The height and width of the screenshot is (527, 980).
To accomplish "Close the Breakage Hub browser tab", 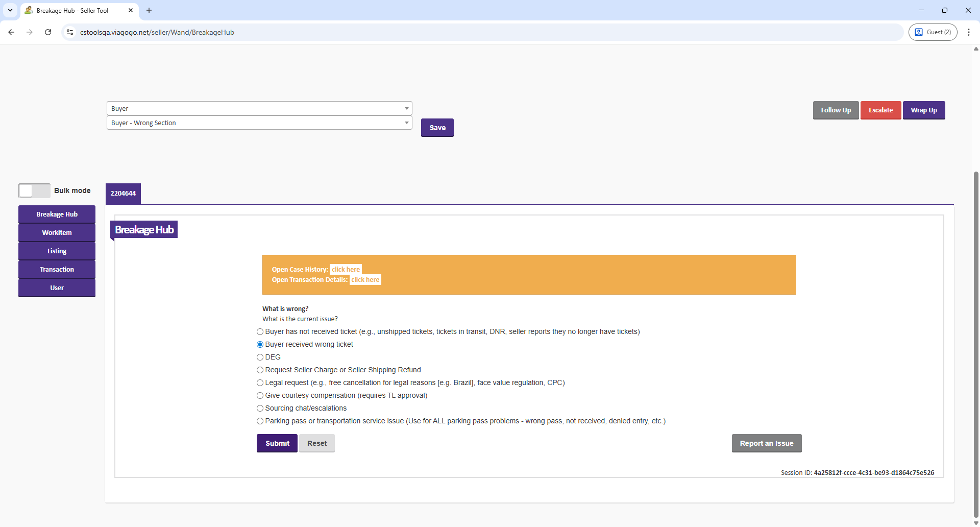I will 131,10.
